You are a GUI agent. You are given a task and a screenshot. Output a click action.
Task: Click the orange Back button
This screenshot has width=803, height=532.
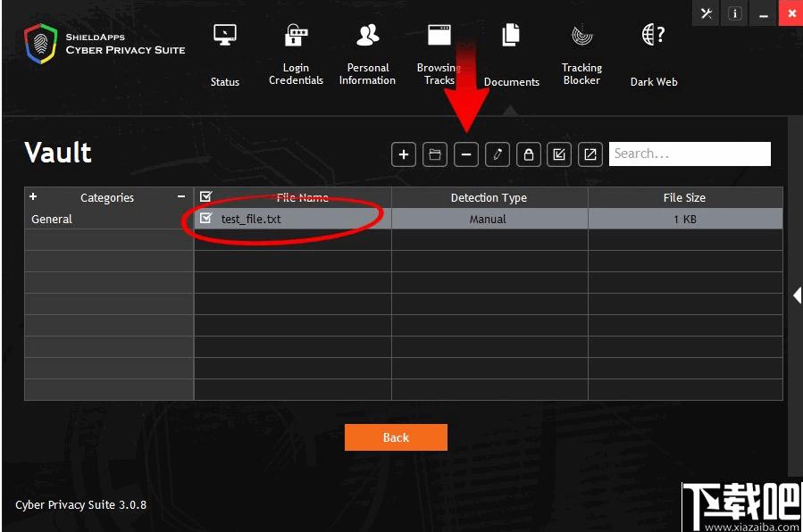click(x=396, y=437)
